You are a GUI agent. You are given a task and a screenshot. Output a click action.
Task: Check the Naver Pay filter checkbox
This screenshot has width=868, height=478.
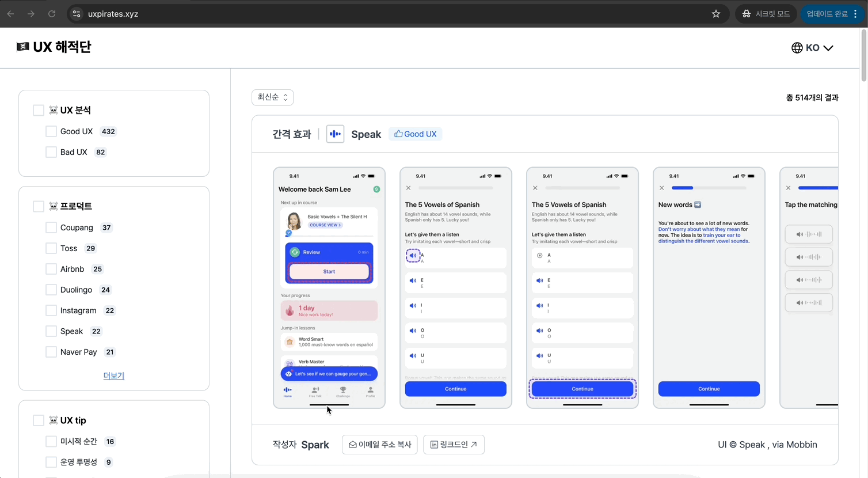click(x=51, y=352)
